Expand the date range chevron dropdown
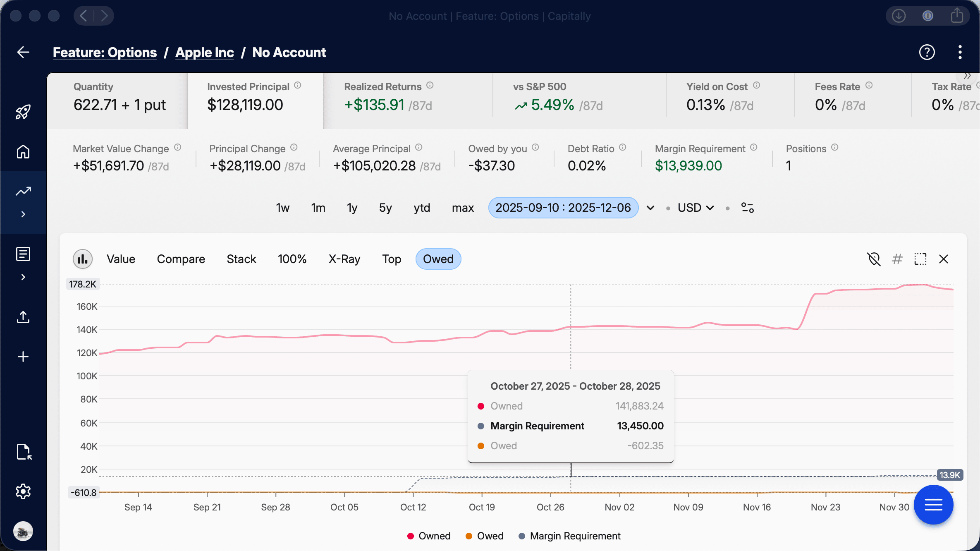Viewport: 980px width, 551px height. (x=650, y=208)
